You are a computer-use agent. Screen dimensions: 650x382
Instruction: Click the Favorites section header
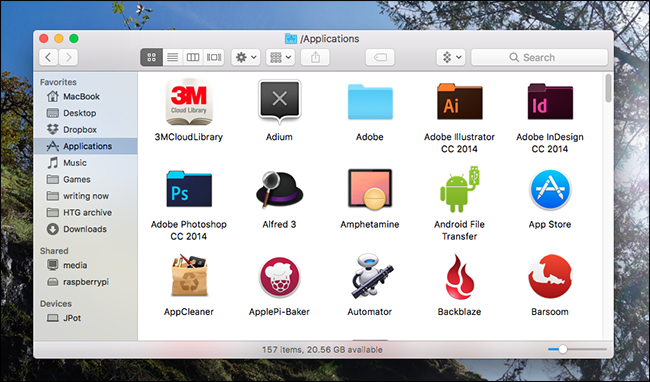click(x=58, y=82)
